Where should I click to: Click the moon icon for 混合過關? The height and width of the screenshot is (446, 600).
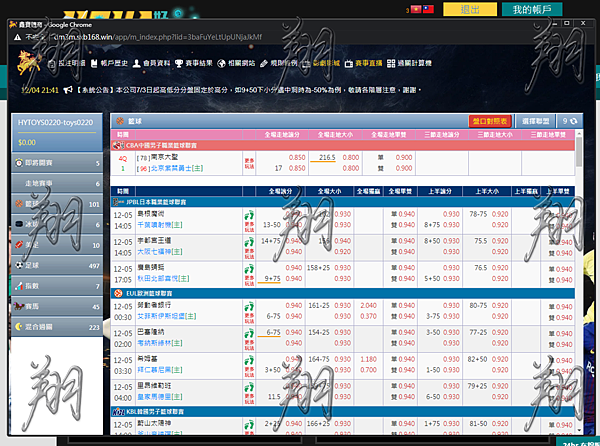pos(19,326)
